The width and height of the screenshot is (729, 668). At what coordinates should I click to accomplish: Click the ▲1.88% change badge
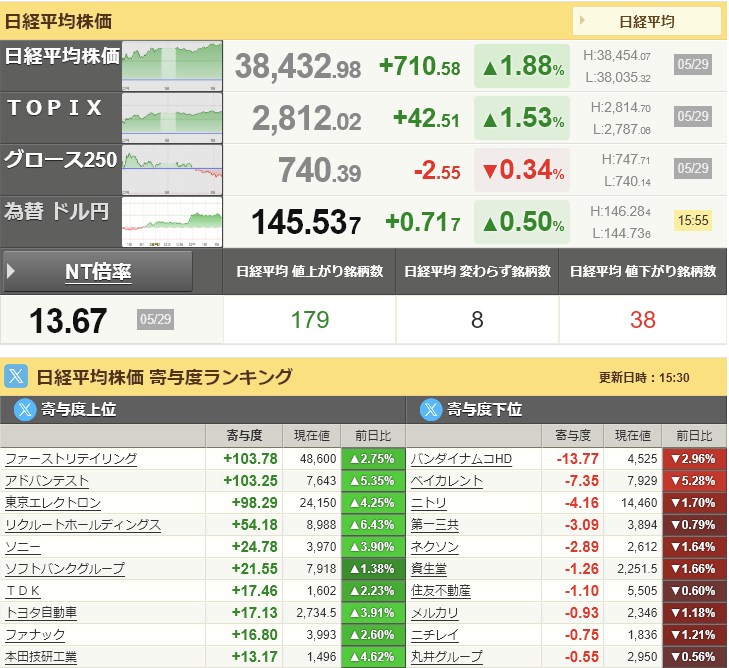coord(522,66)
